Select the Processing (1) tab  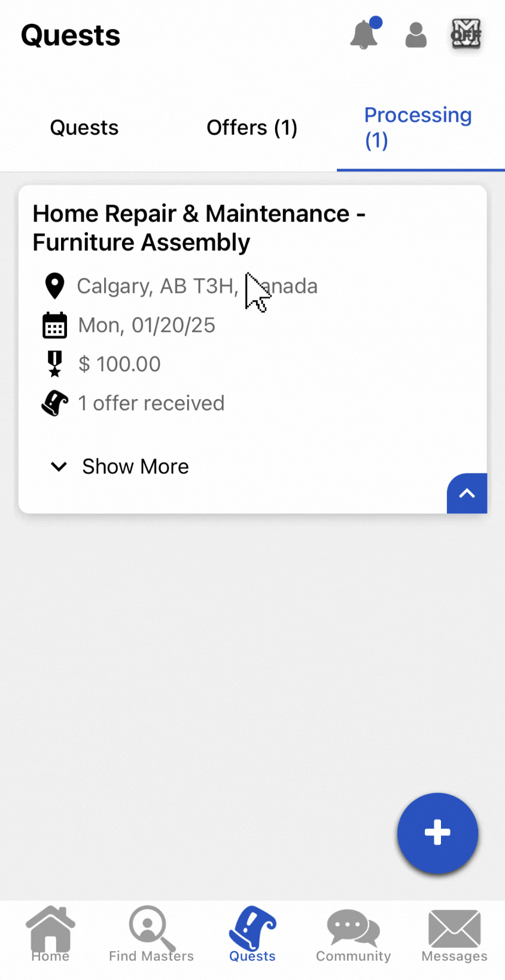coord(418,127)
